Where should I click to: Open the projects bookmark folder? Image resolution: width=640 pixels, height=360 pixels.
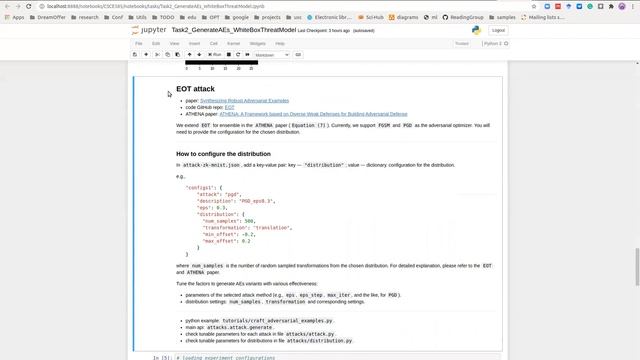267,18
